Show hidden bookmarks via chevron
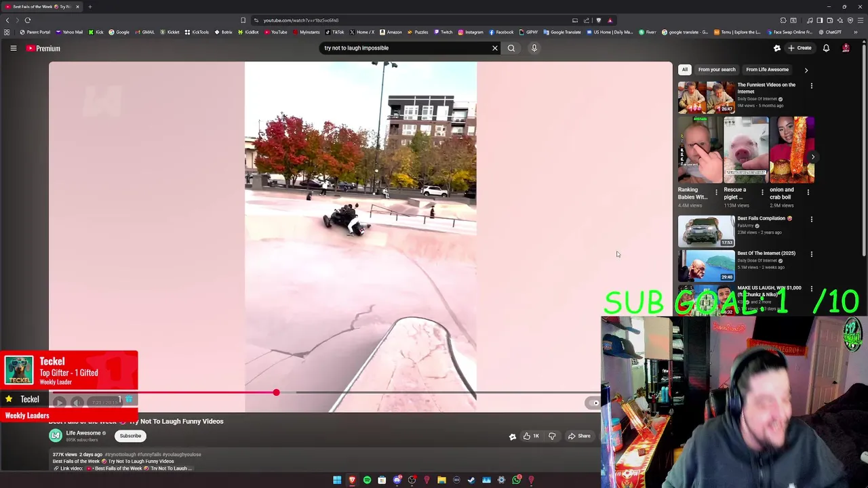The image size is (868, 488). coord(856,32)
